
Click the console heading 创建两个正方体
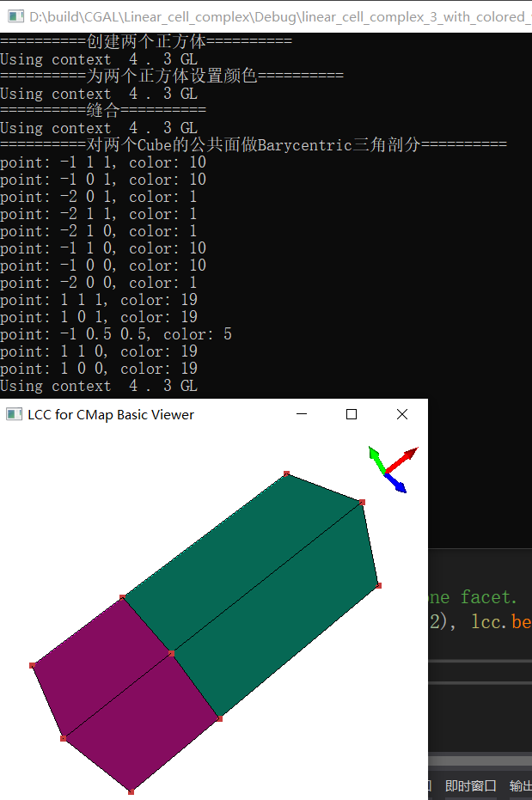pos(146,41)
